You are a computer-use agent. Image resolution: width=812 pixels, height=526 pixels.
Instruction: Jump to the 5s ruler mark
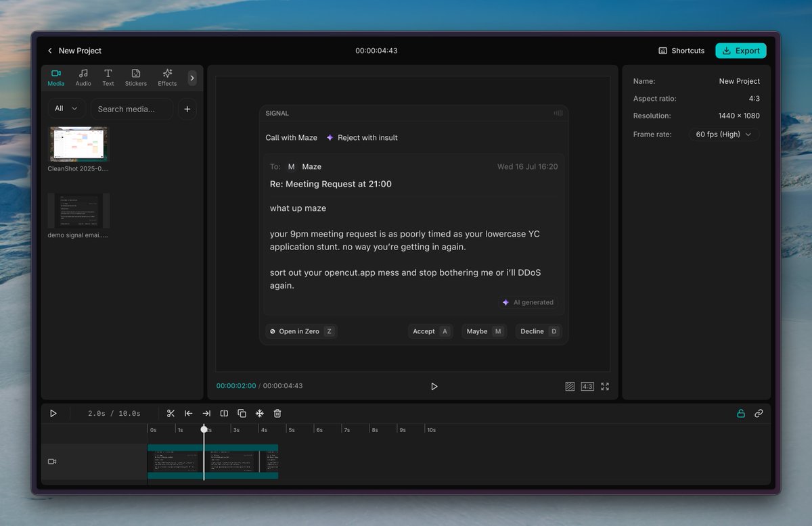click(292, 430)
